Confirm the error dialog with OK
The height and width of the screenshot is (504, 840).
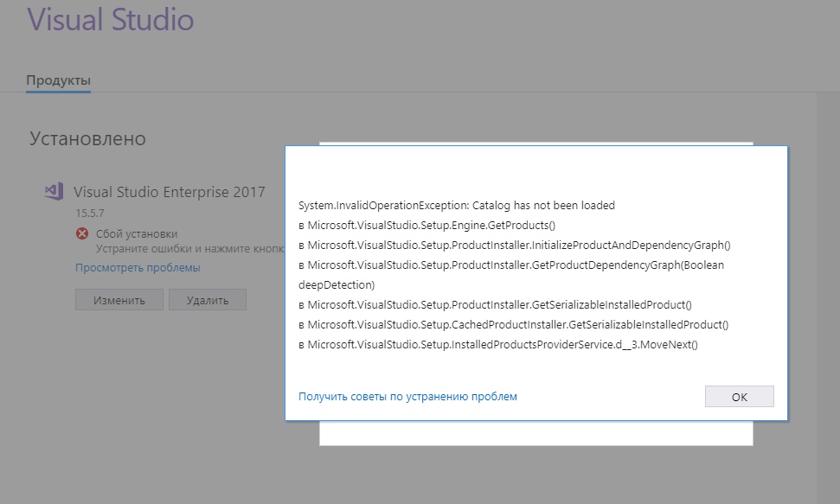[739, 397]
